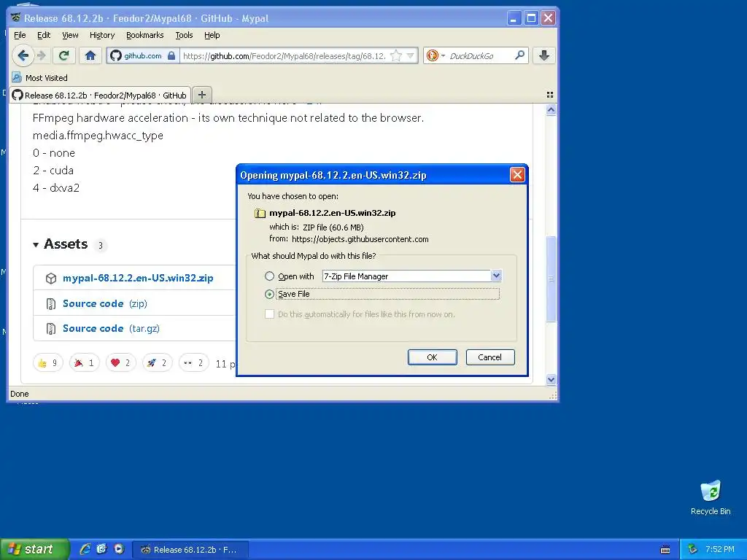Open the DuckDuckGo search engine selector
Image resolution: width=747 pixels, height=560 pixels.
click(436, 55)
